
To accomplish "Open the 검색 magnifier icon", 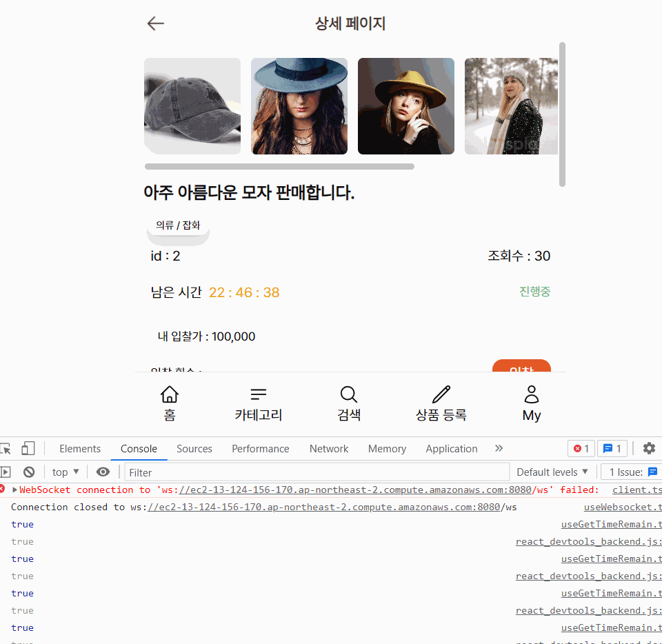I will (349, 394).
